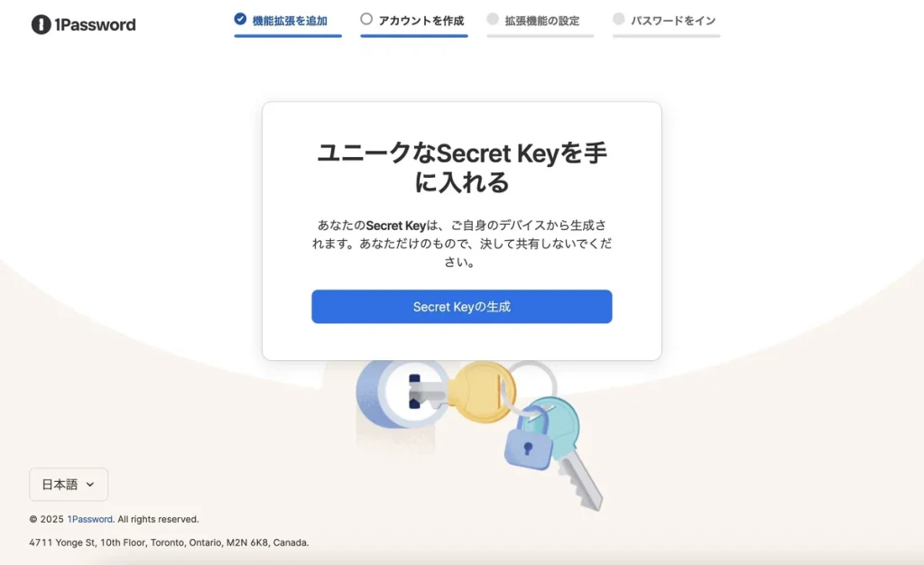This screenshot has width=924, height=565.
Task: Click the ユニークなSecret Keyを手に入れる heading
Action: (x=461, y=167)
